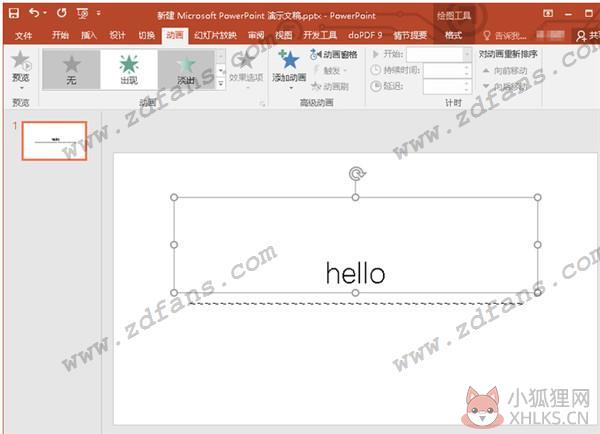Expand the 添加动画 dropdown arrow
The width and height of the screenshot is (600, 434).
(291, 88)
